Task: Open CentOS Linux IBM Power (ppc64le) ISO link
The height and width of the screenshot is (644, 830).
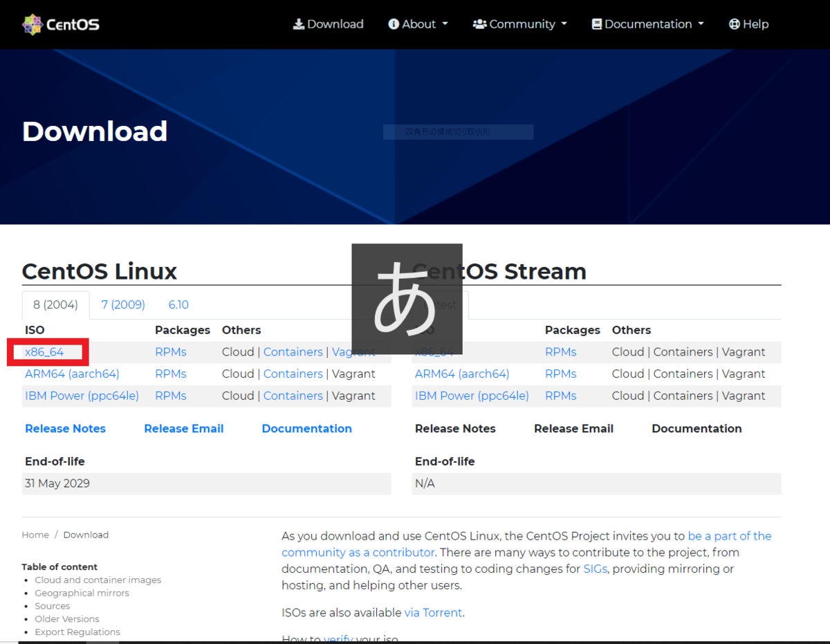Action: pyautogui.click(x=82, y=396)
